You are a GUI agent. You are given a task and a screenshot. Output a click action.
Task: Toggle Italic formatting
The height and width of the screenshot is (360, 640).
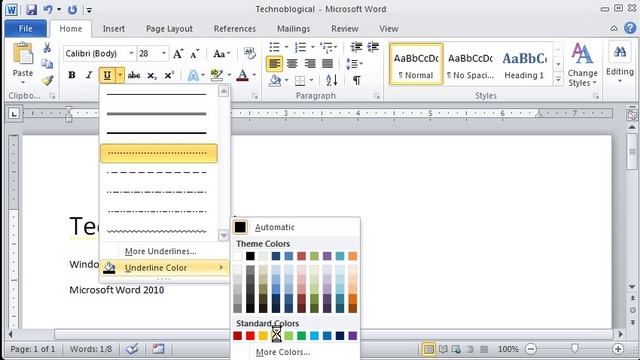pos(89,75)
